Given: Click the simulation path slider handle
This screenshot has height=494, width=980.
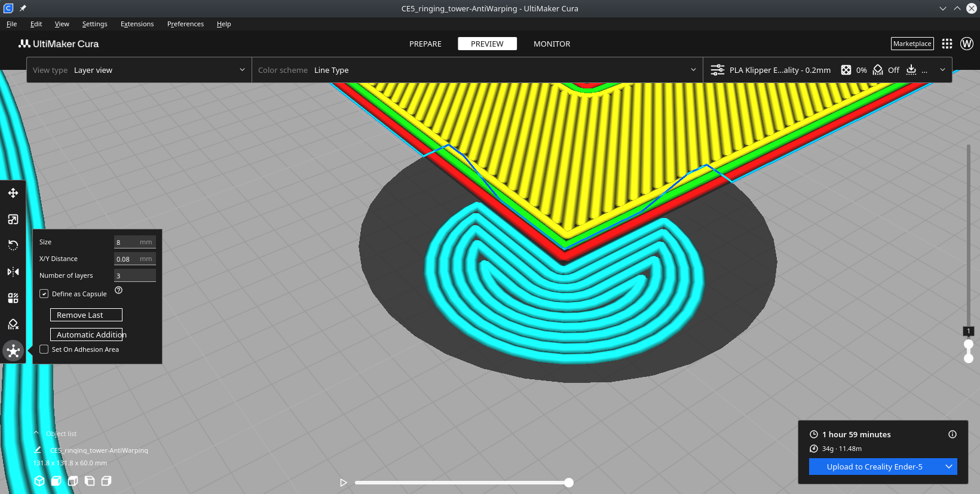Looking at the screenshot, I should coord(569,483).
